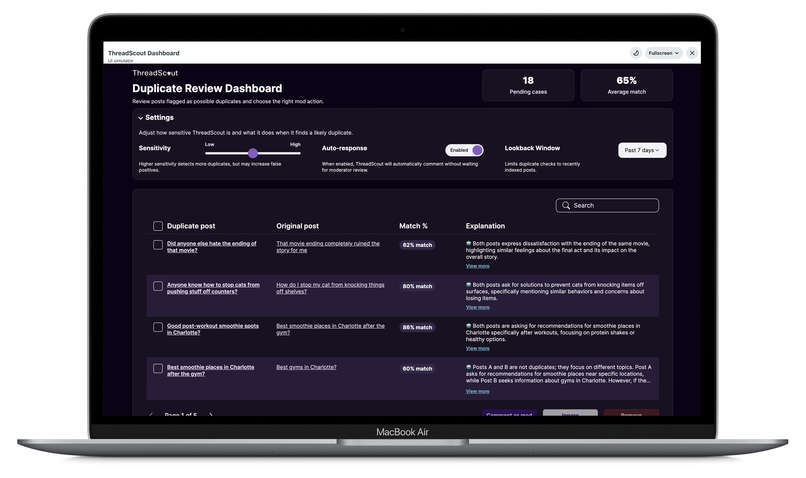Click the ThreadScout Dashboard title text
Viewport: 806px width, 478px height.
[x=143, y=53]
